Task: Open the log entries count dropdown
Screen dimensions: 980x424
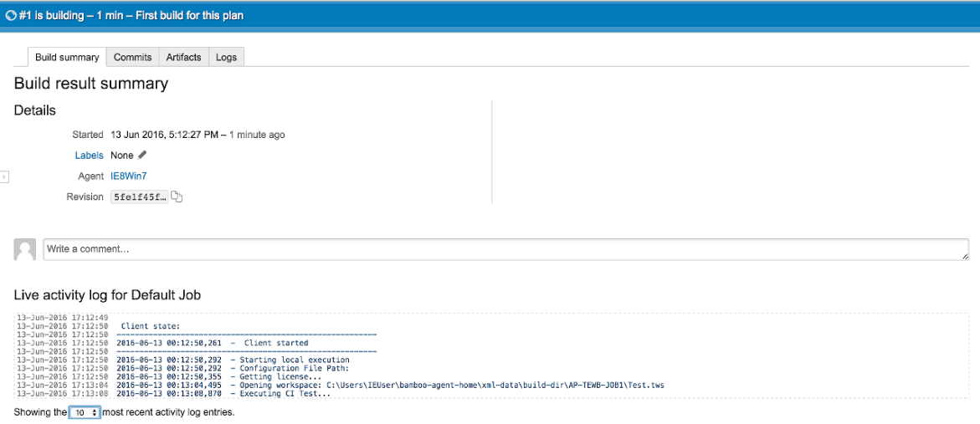Action: click(85, 413)
